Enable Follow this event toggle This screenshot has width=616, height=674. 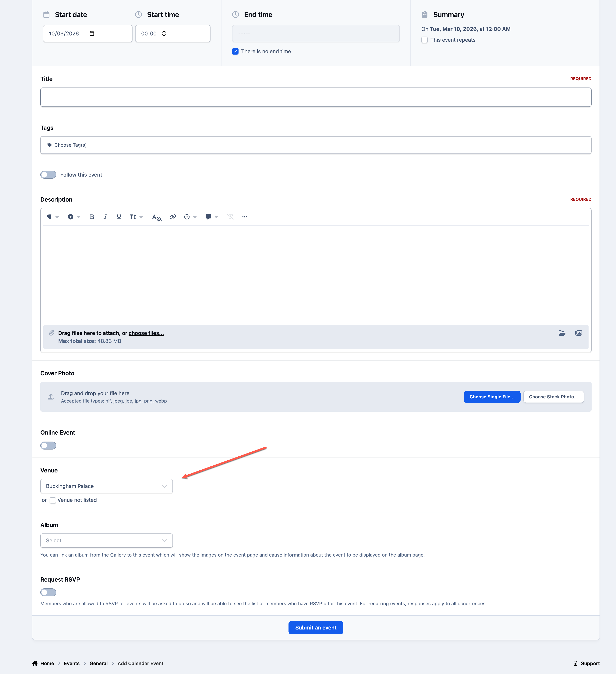(48, 175)
